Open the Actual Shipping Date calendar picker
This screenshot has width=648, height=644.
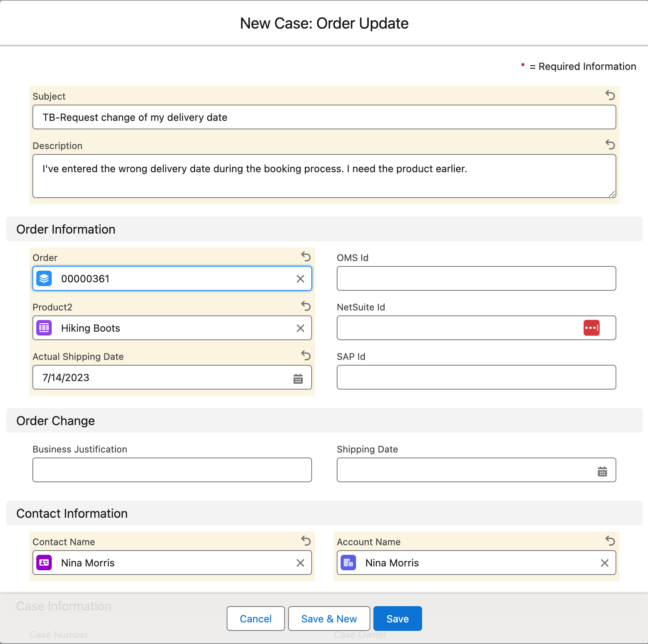click(x=298, y=379)
